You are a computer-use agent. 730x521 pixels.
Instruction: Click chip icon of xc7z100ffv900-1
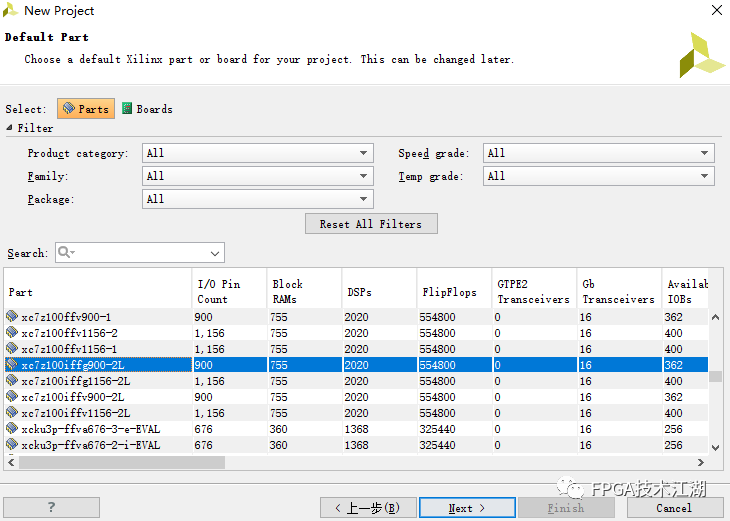[12, 317]
